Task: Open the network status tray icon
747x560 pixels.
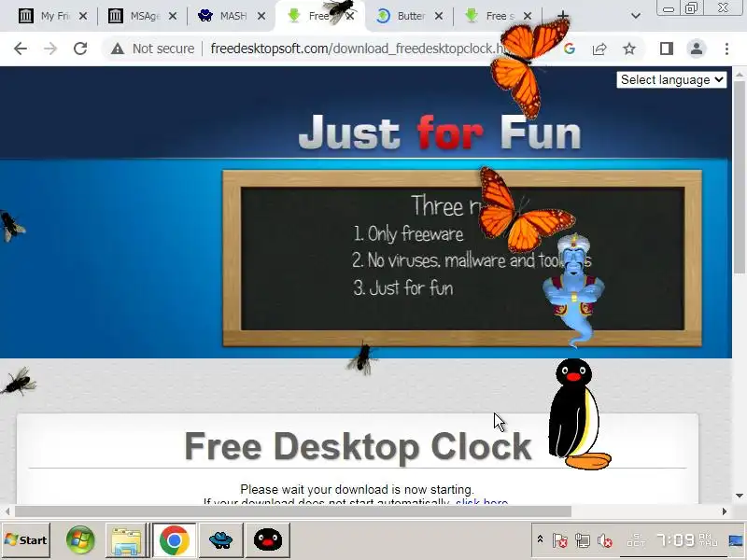Action: (x=582, y=540)
